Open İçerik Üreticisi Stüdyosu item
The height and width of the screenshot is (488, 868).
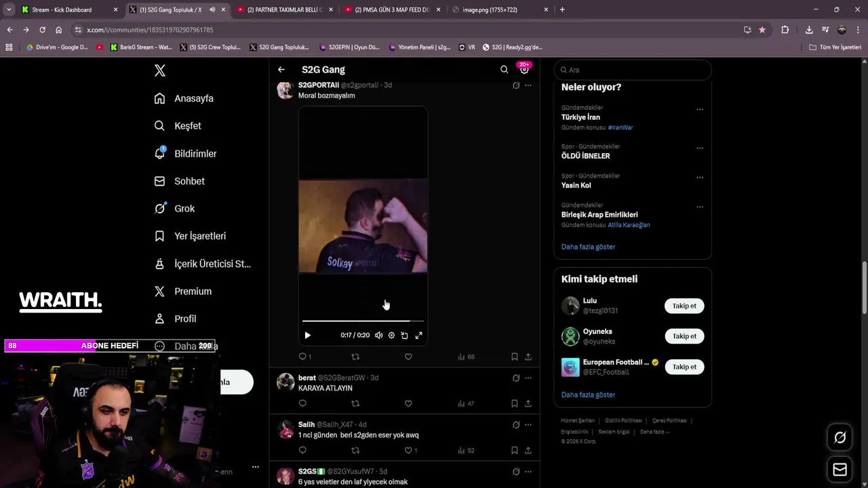tap(203, 264)
